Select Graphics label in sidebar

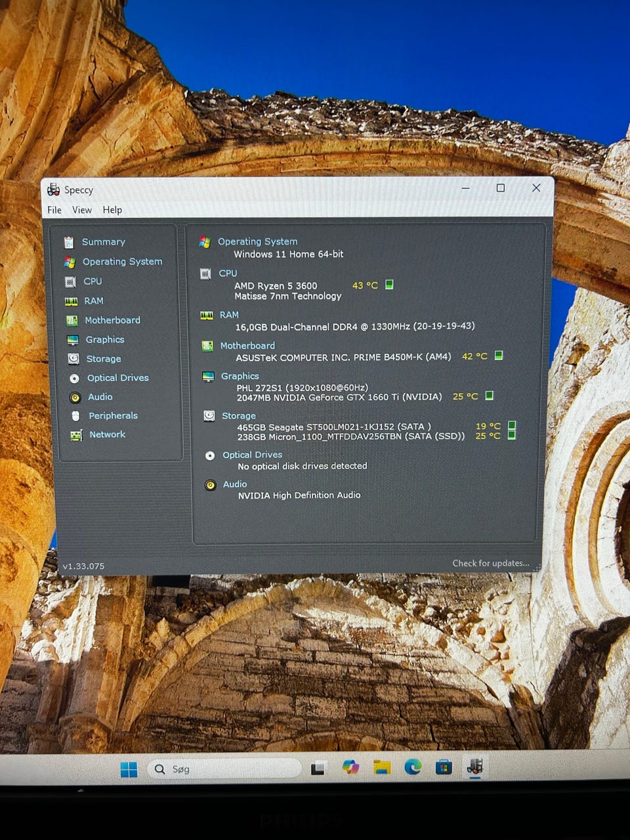105,339
